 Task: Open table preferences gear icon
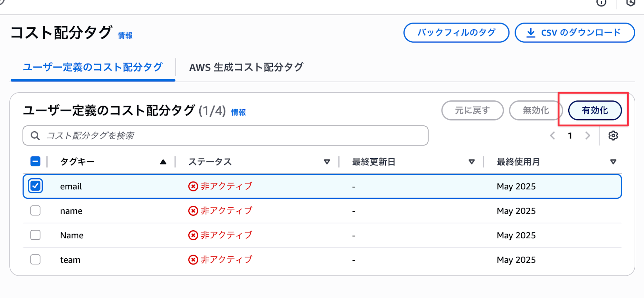coord(613,136)
